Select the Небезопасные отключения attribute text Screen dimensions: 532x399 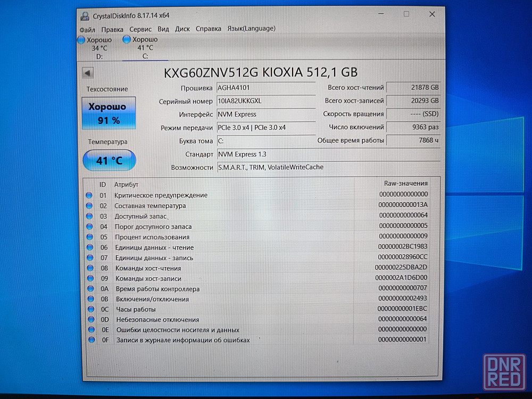tap(158, 320)
